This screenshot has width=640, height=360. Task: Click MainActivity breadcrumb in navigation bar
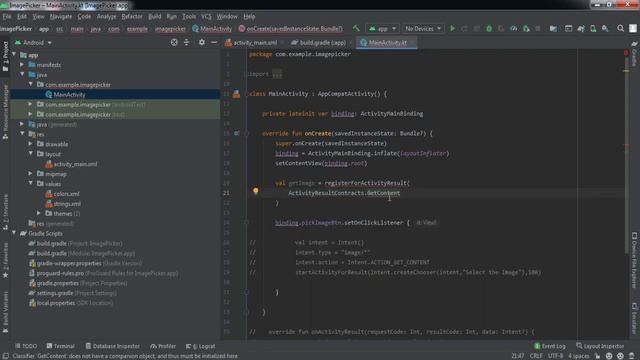(x=212, y=29)
